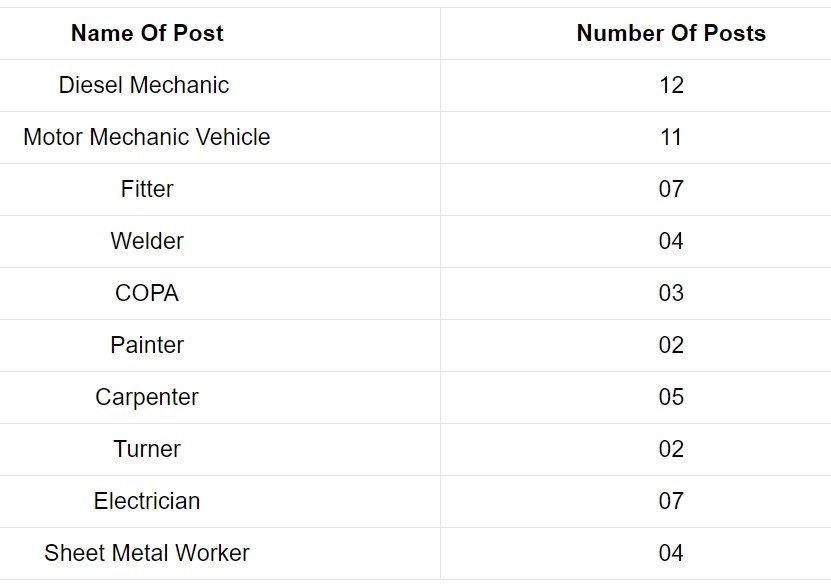The width and height of the screenshot is (831, 586).
Task: Click the 07 value beside Electrician
Action: [x=671, y=501]
